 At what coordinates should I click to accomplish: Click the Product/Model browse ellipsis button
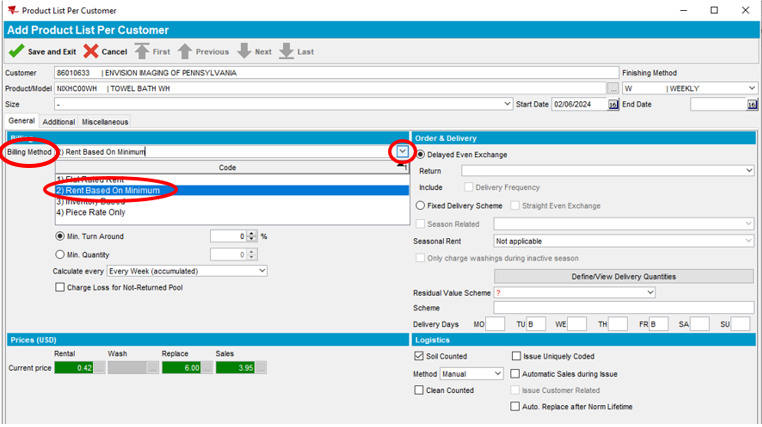tap(613, 88)
